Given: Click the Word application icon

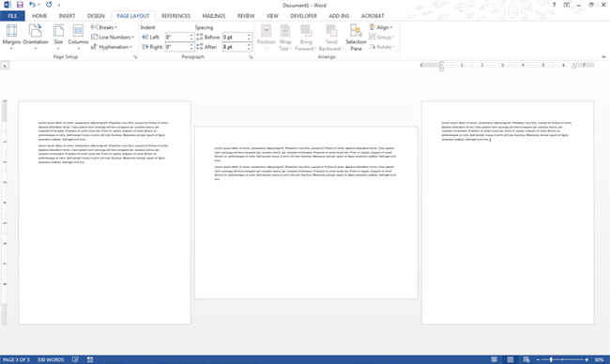Looking at the screenshot, I should point(7,5).
